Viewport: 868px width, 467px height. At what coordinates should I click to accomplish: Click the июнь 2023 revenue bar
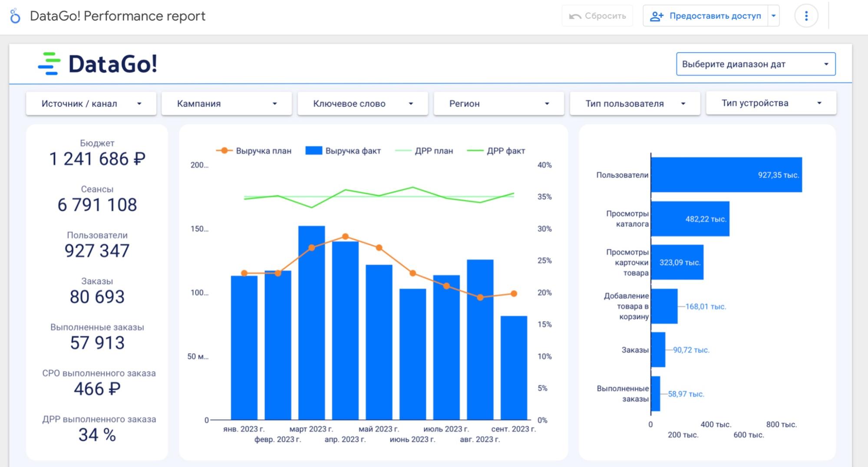(413, 354)
